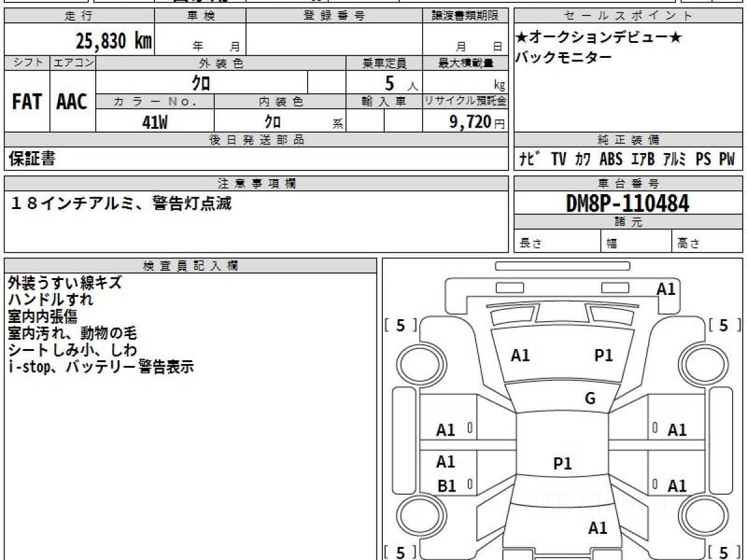Select chassis number DM8P-110484
This screenshot has height=560, width=747.
tap(627, 203)
